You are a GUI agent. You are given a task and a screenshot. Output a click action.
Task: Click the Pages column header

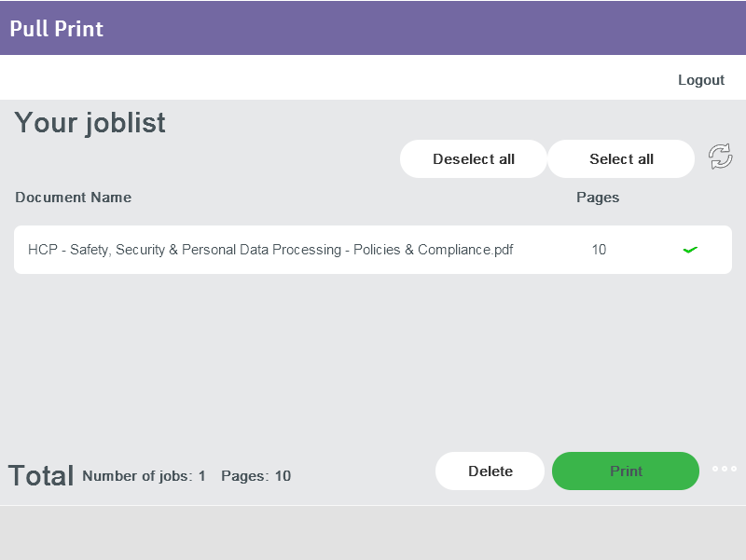point(598,198)
